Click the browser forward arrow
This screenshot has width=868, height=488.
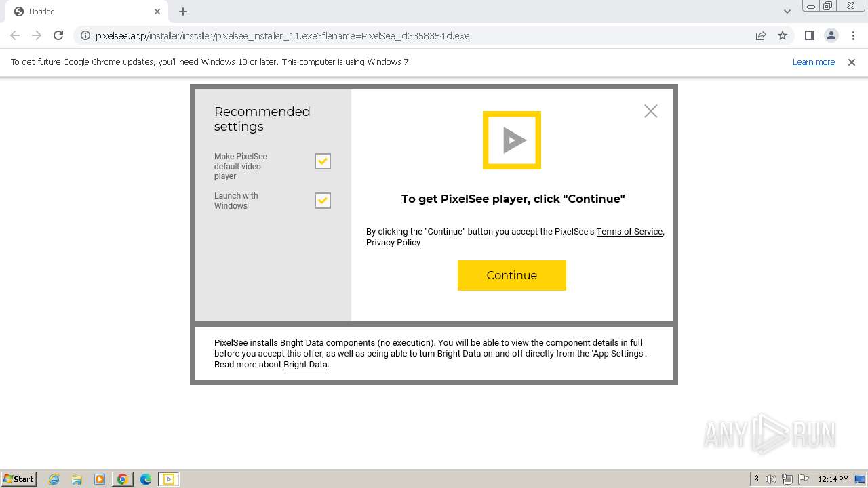click(37, 35)
